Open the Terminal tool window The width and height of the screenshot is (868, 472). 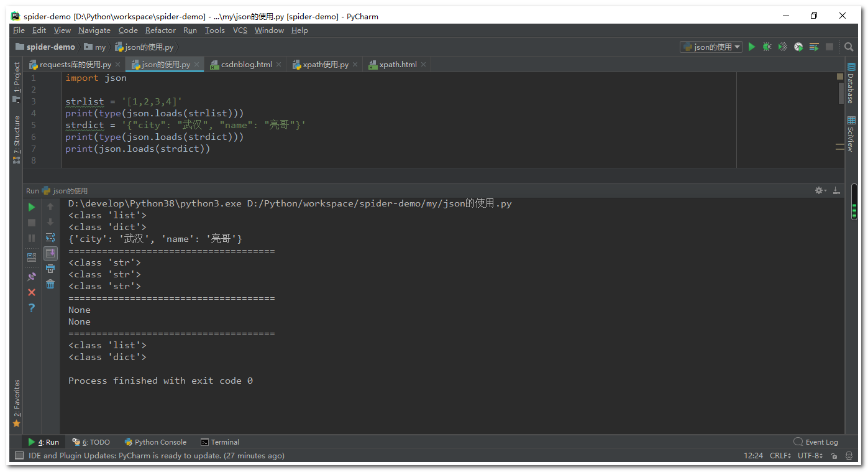point(220,442)
